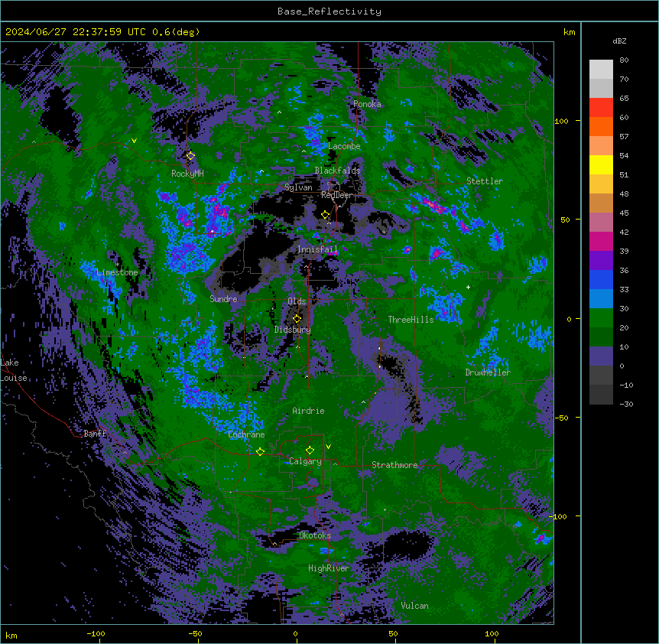Viewport: 659px width, 644px height.
Task: Click the ThreeHills city label
Action: tap(411, 320)
